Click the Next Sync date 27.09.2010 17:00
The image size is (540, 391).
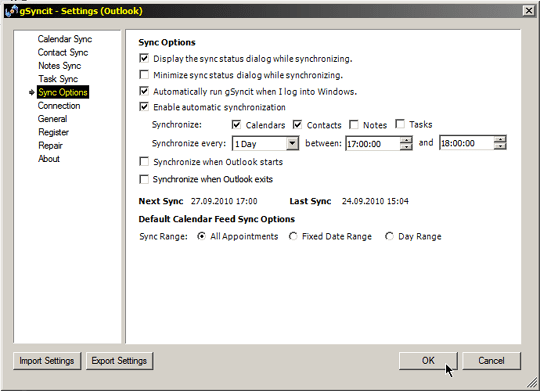(x=224, y=201)
